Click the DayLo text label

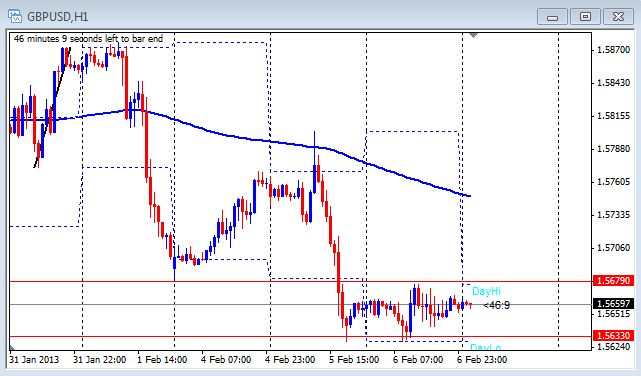[485, 347]
